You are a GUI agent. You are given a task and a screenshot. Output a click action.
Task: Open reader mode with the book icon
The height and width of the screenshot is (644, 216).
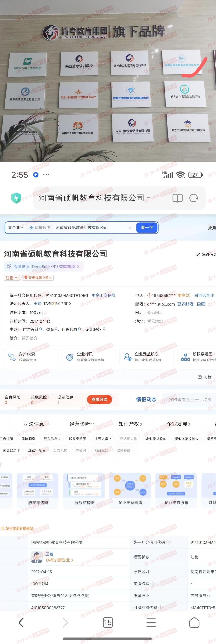pyautogui.click(x=178, y=198)
